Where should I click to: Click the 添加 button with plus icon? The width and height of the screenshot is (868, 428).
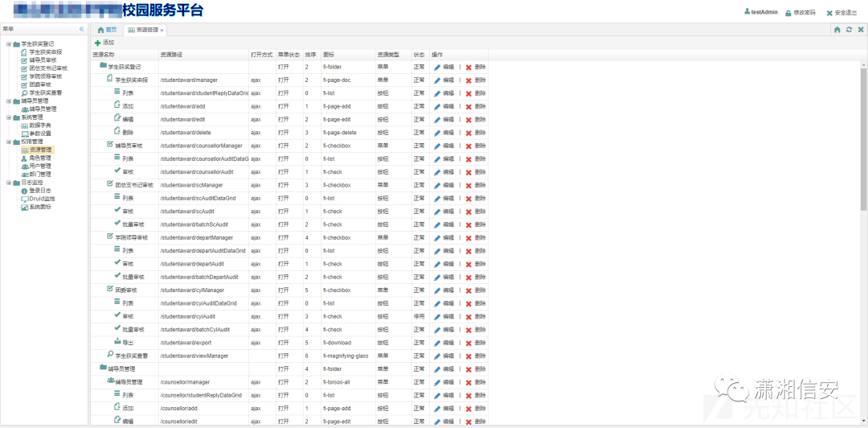click(104, 43)
